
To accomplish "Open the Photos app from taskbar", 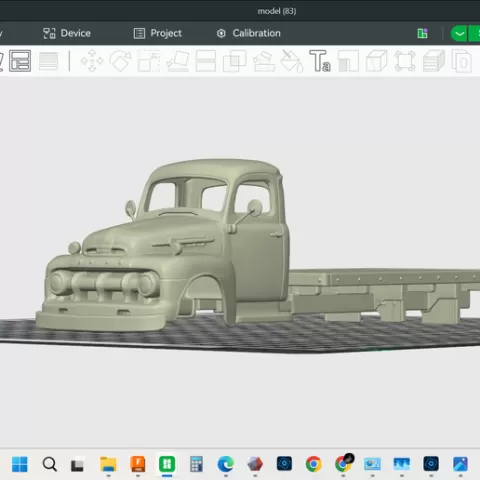I will point(460,464).
